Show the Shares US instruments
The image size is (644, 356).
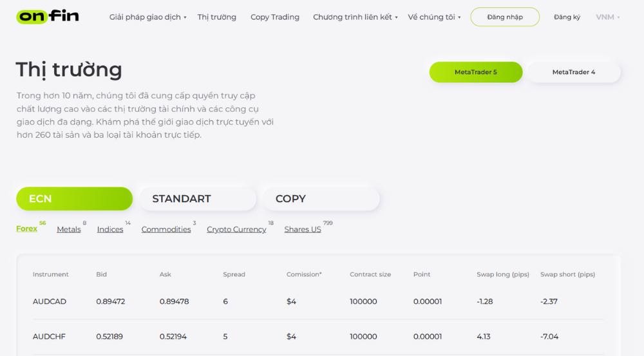coord(303,230)
